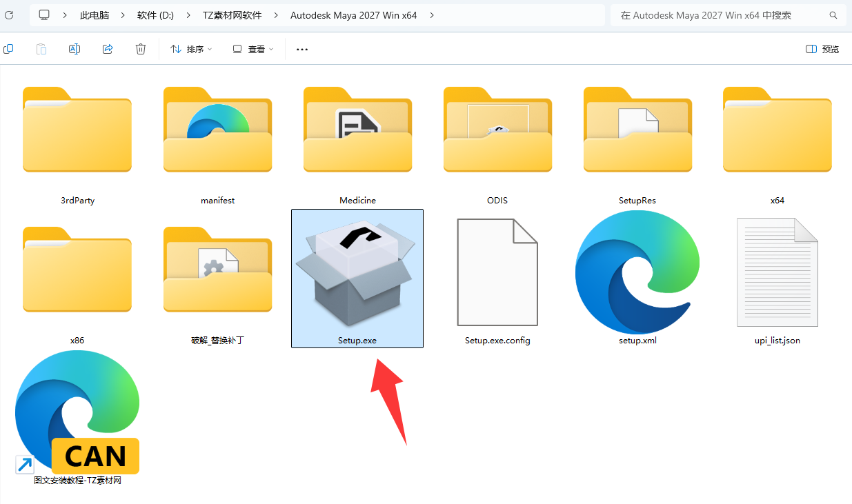Click the Setup.exe file name label
Screen dimensions: 852x504
[x=357, y=341]
